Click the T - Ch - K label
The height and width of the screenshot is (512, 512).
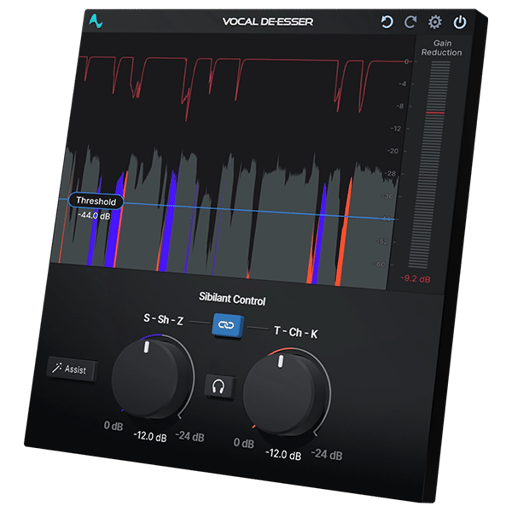click(x=296, y=332)
